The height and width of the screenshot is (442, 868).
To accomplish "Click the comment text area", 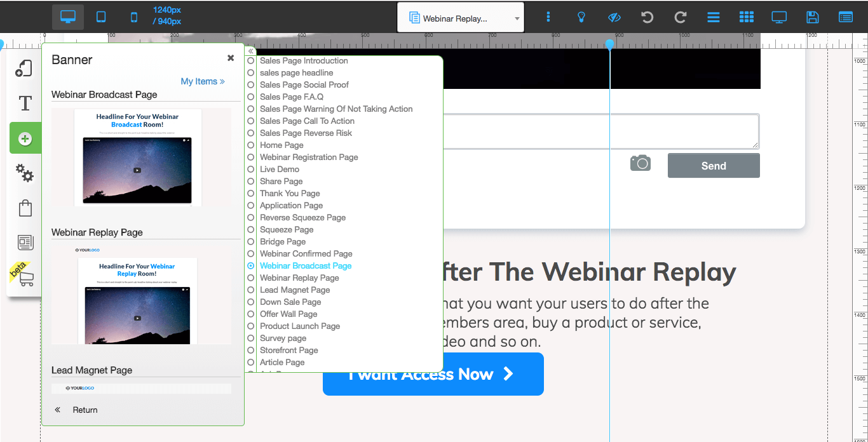I will click(600, 131).
